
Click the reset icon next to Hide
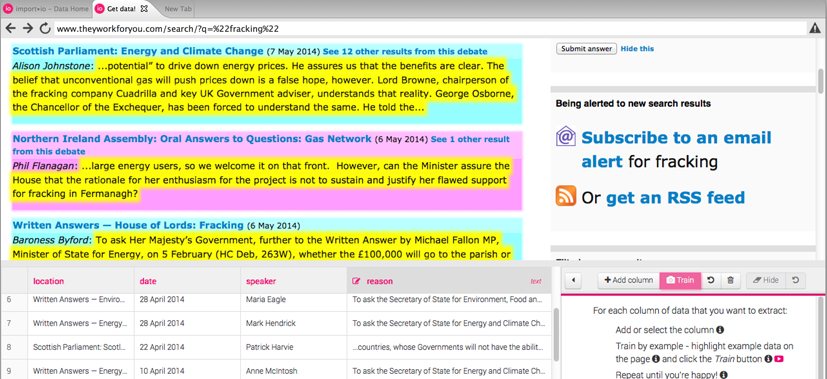point(795,280)
